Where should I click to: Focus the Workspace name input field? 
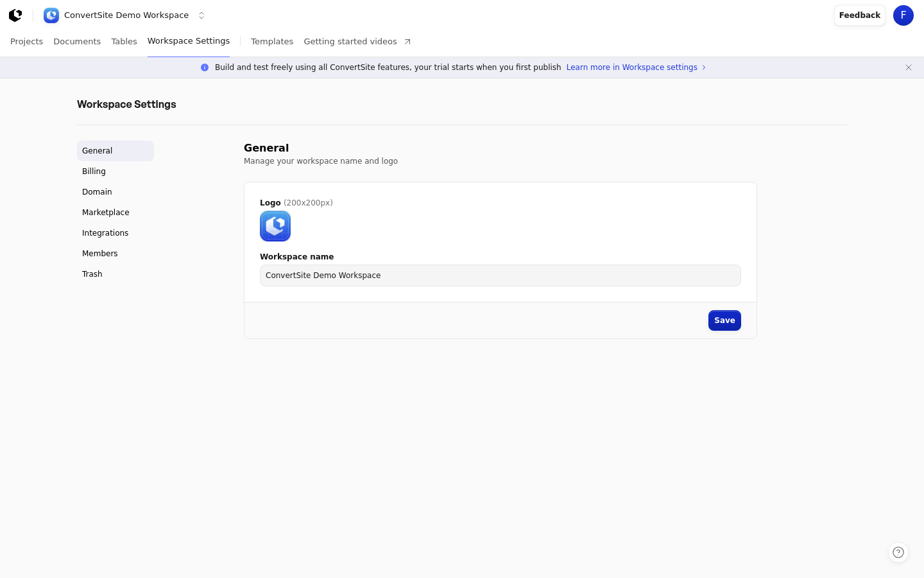click(501, 276)
